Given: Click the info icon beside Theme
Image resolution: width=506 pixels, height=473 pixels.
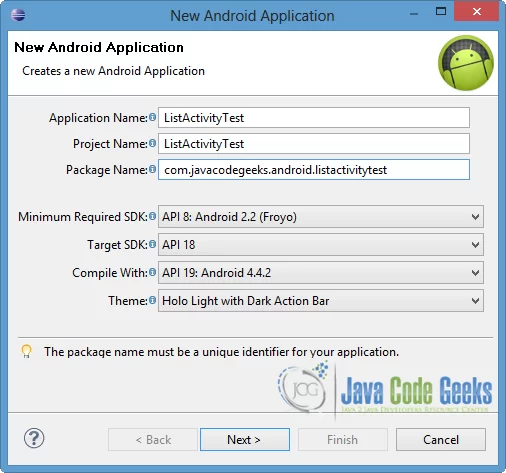Looking at the screenshot, I should tap(152, 300).
